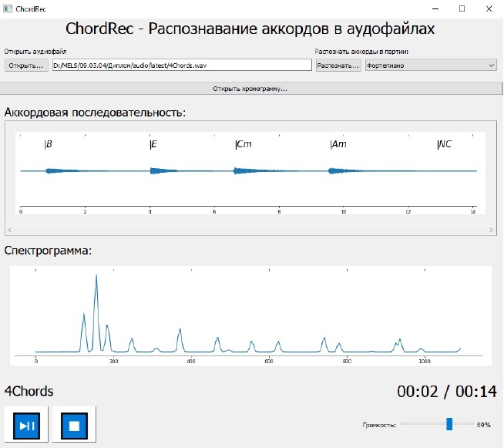This screenshot has height=448, width=504.
Task: Click the audio file path field
Action: tap(181, 66)
